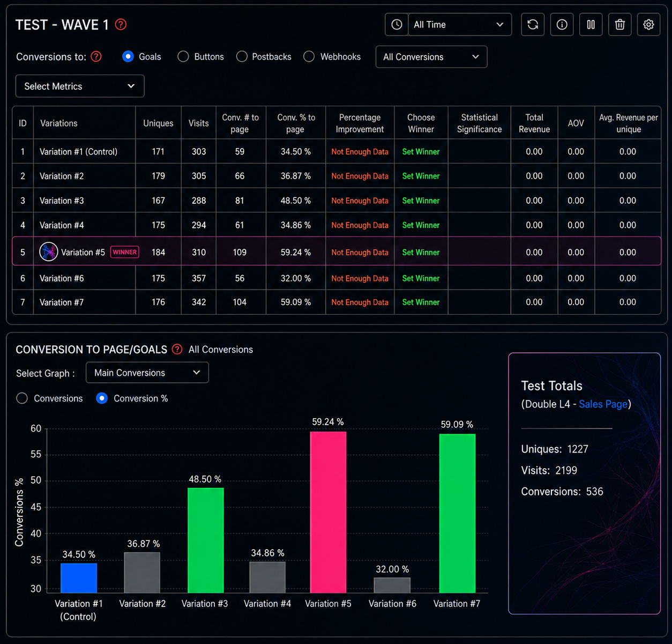Click the green Variation #3 chart bar
This screenshot has width=672, height=644.
[206, 541]
